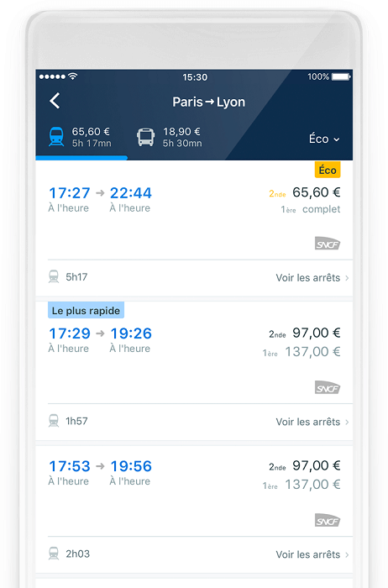Choose the 2nde 65,60 € fare

click(x=304, y=192)
